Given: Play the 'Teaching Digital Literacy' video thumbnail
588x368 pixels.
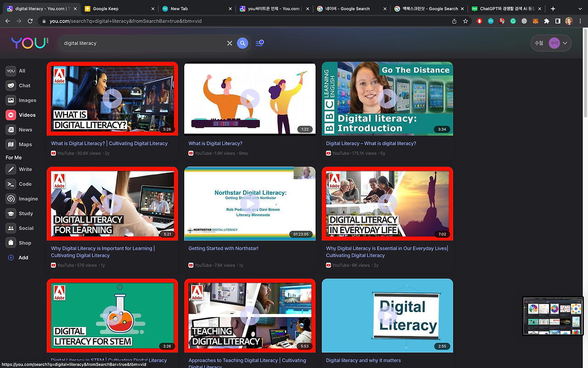Looking at the screenshot, I should pos(250,316).
